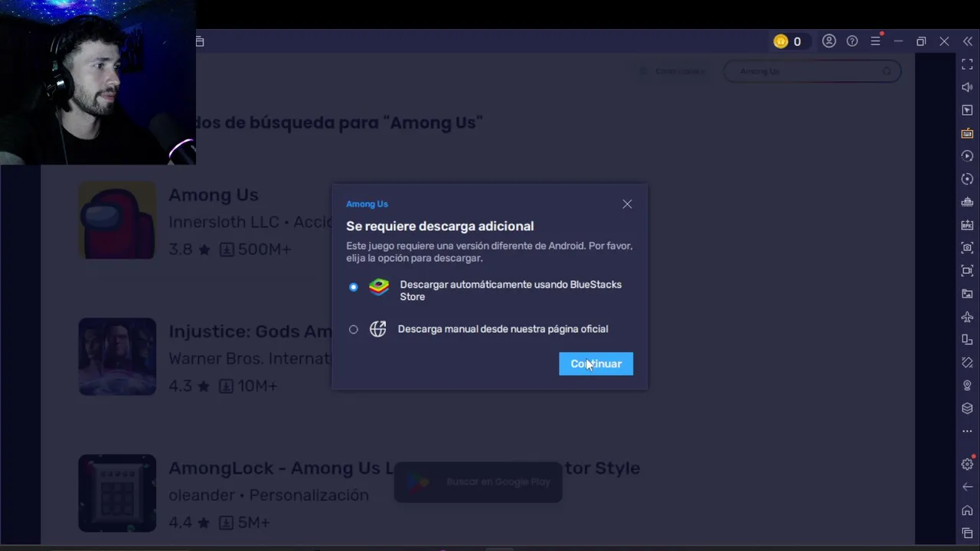Toggle fullscreen mode in BlueStacks sidebar
980x551 pixels.
pos(967,64)
